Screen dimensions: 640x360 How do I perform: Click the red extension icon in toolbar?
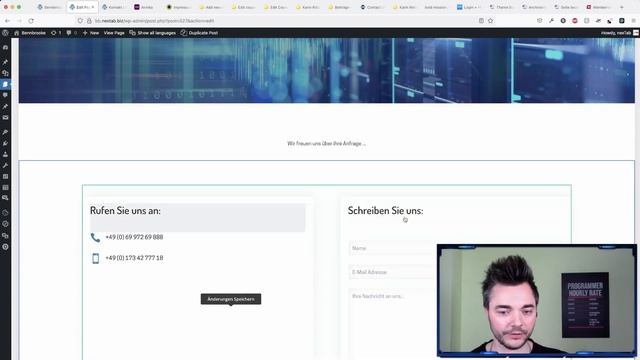575,20
